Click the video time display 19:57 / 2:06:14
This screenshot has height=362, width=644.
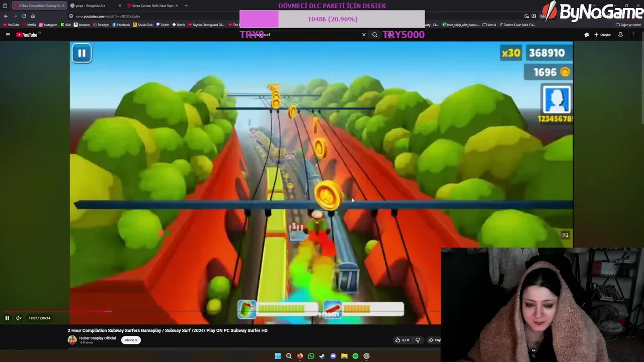coord(39,318)
